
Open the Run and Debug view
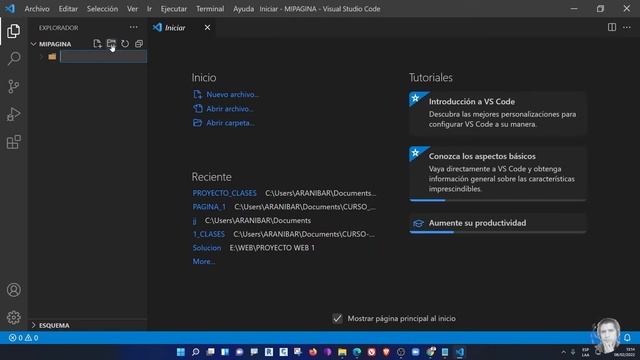(x=13, y=114)
